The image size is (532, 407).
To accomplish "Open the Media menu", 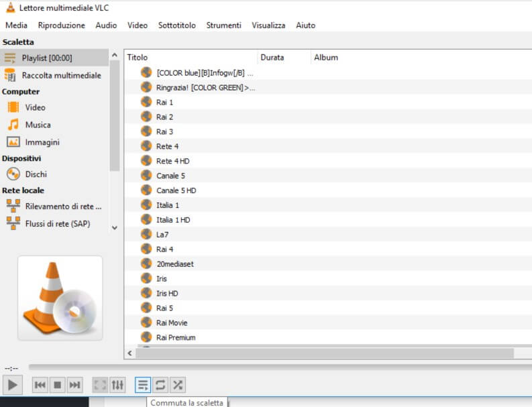I will coord(16,25).
